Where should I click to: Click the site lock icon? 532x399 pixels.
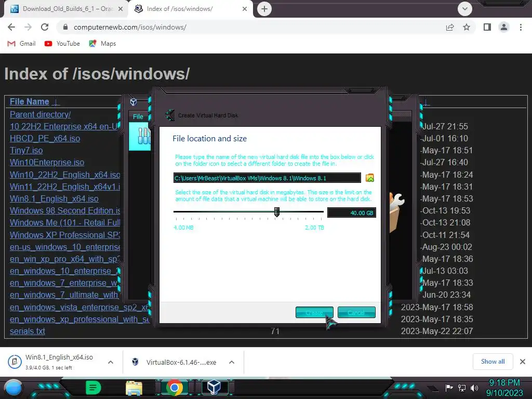[x=65, y=27]
